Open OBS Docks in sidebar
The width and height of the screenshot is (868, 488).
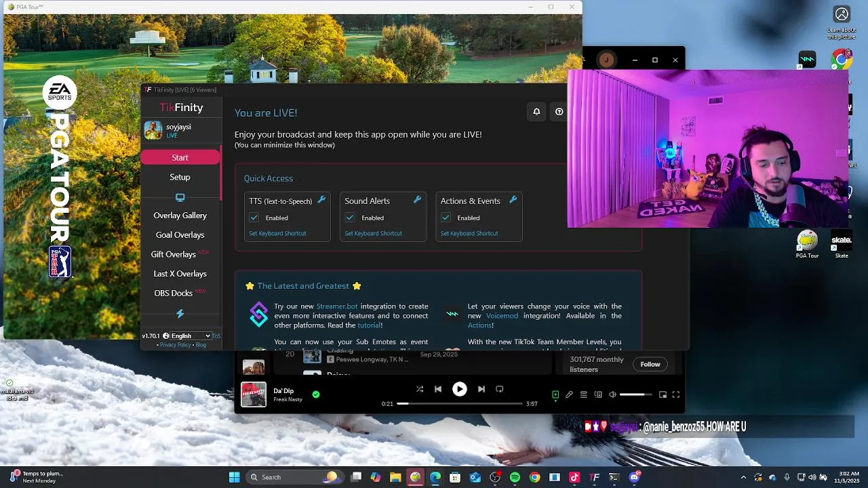(x=174, y=293)
